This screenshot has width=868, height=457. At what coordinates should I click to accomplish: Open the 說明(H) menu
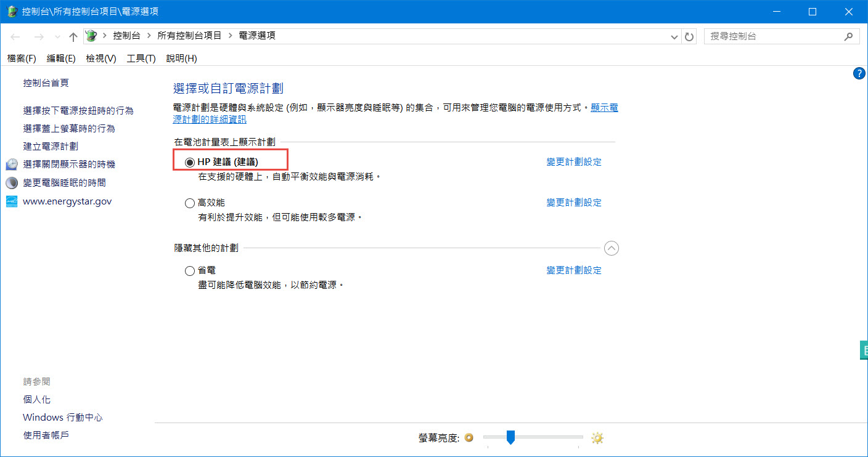click(x=181, y=58)
